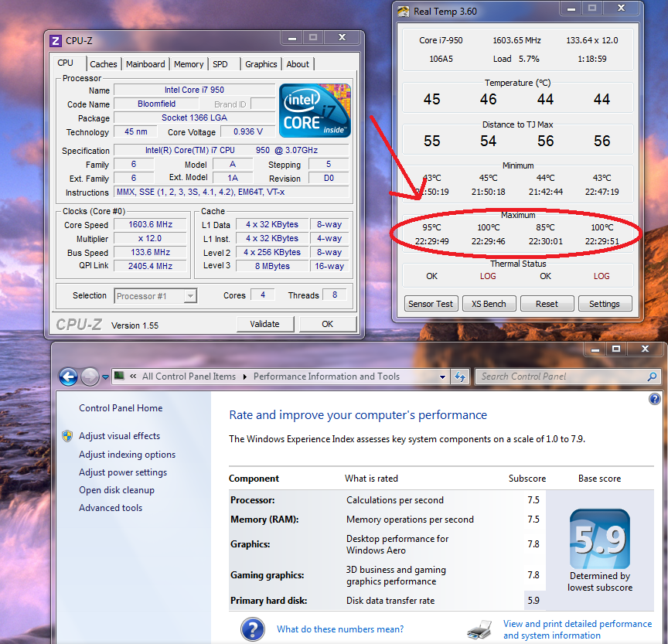Switch to the Memory tab in CPU-Z
Screen dimensions: 668x644
click(189, 64)
